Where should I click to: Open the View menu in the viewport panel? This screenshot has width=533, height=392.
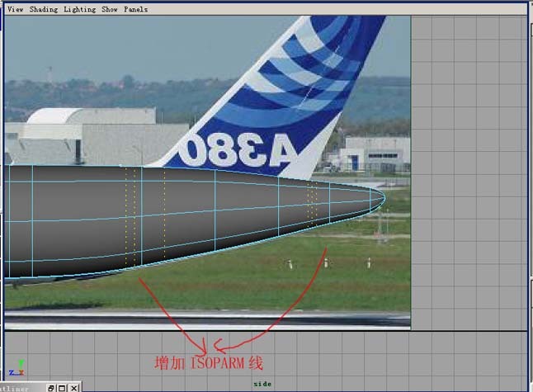(16, 10)
